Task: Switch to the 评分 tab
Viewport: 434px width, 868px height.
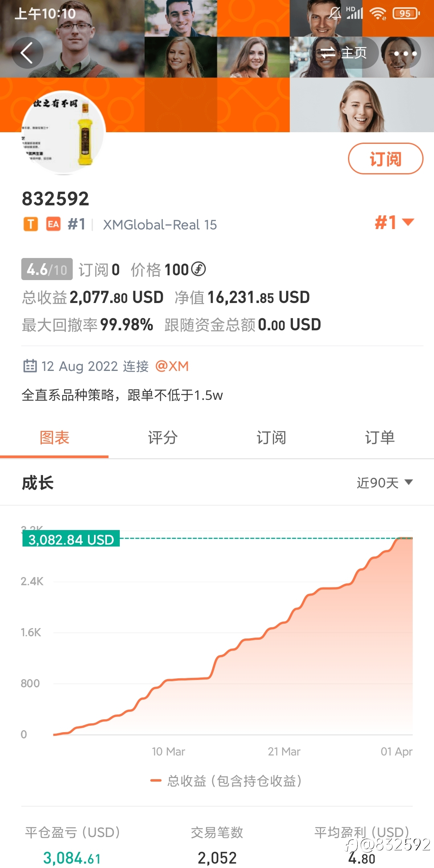Action: [x=163, y=438]
